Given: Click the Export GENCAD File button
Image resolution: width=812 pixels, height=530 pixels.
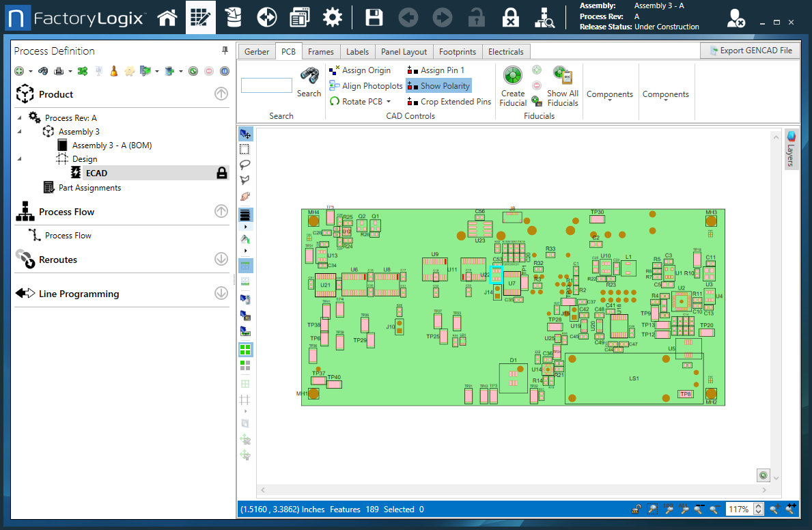Looking at the screenshot, I should pos(749,50).
